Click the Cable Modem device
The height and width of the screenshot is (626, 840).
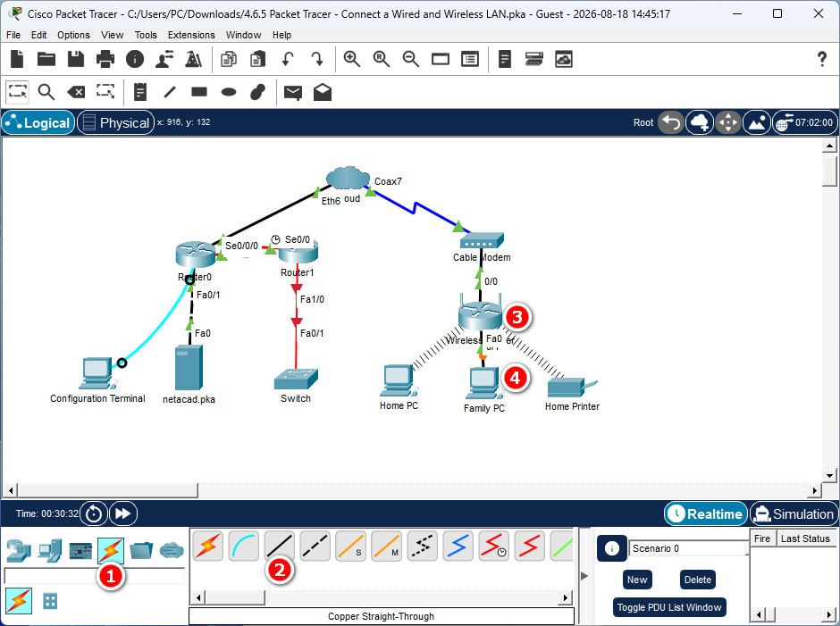[x=482, y=240]
